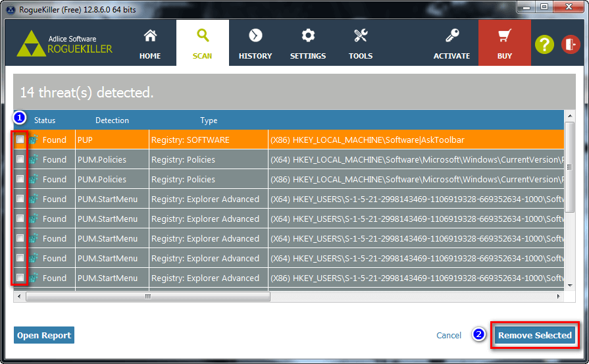Sort list by Type column header

coord(209,120)
